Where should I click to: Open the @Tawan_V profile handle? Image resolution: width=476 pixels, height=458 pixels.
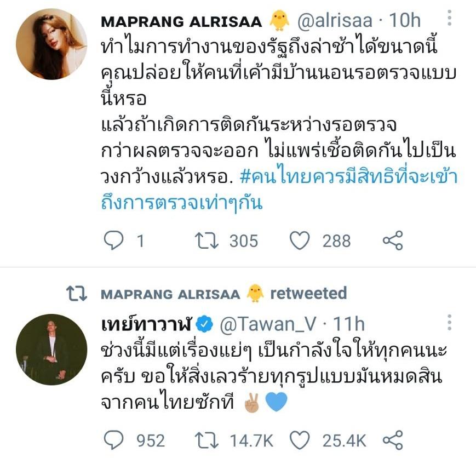tap(268, 324)
